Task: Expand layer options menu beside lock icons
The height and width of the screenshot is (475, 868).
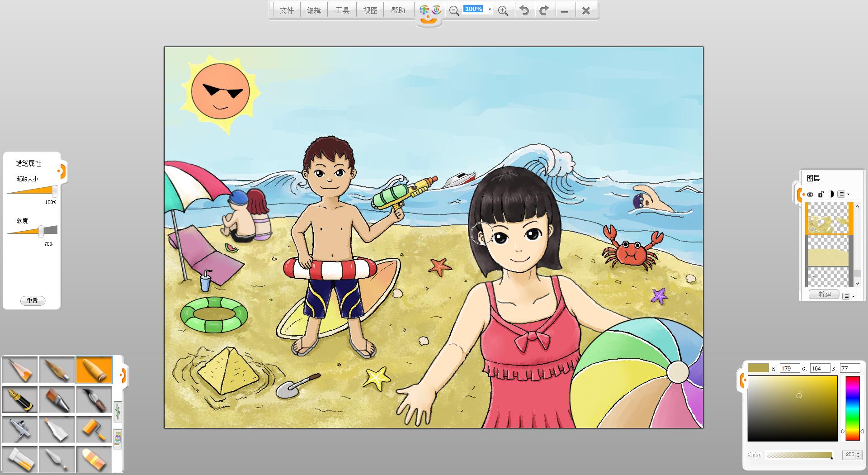Action: click(843, 195)
